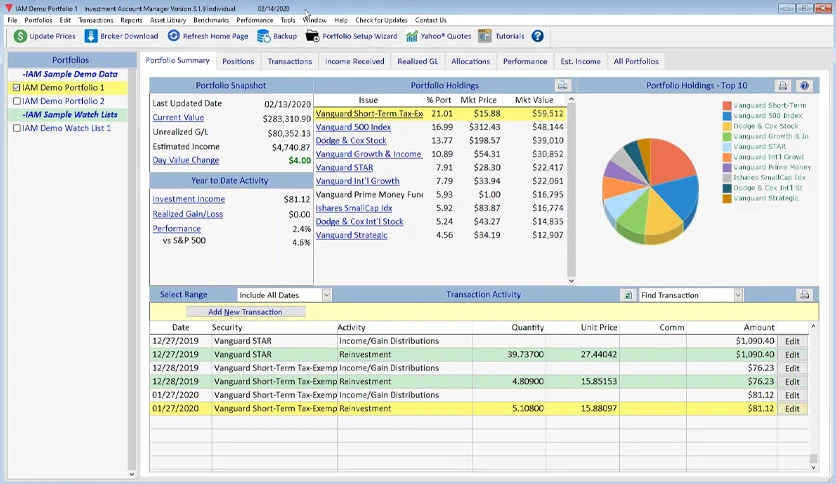Open the Dodge & Cox Stock holding
The height and width of the screenshot is (484, 836).
pos(351,140)
